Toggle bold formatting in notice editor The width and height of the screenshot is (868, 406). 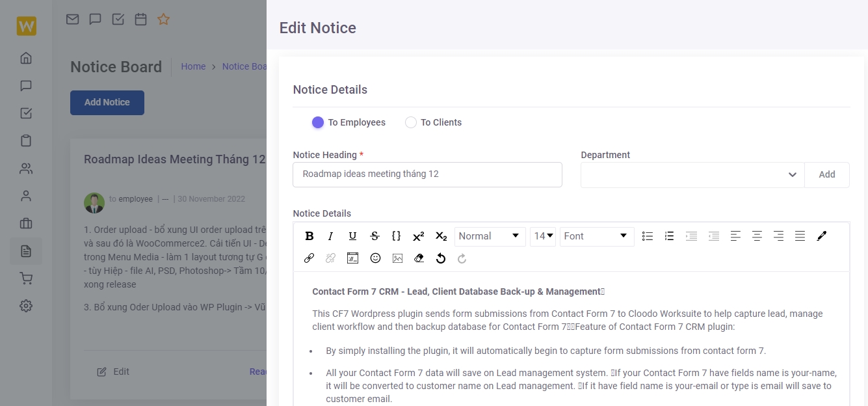click(x=309, y=236)
